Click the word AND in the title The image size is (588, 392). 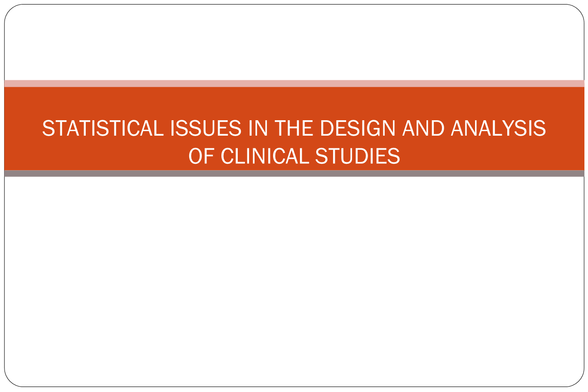click(423, 129)
